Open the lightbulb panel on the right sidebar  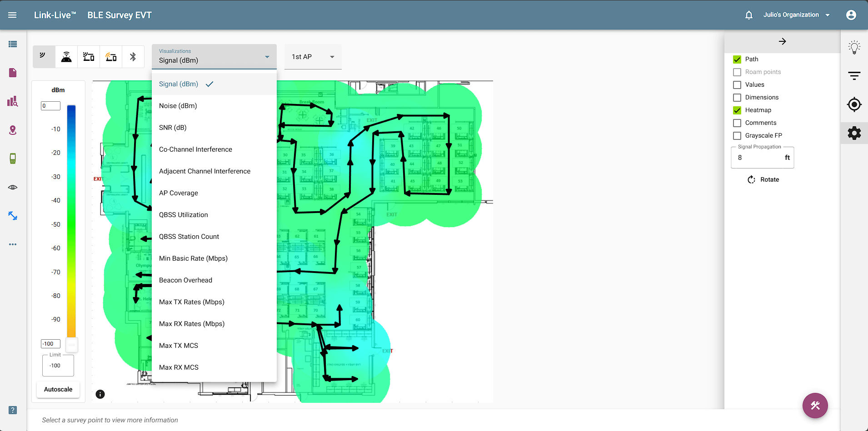(855, 47)
